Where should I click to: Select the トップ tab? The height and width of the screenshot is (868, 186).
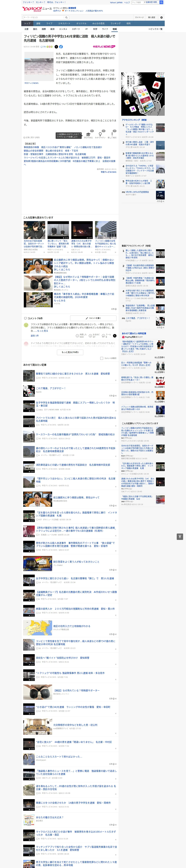click(x=27, y=24)
